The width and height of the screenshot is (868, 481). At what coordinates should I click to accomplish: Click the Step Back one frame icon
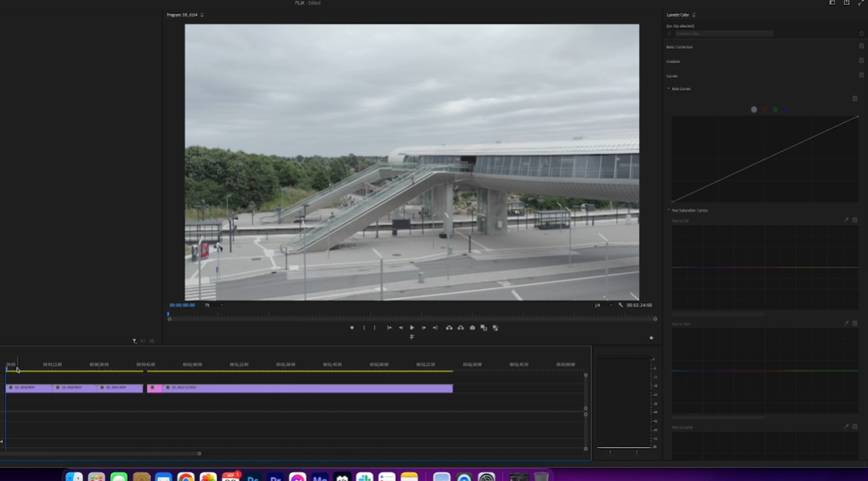coord(401,328)
